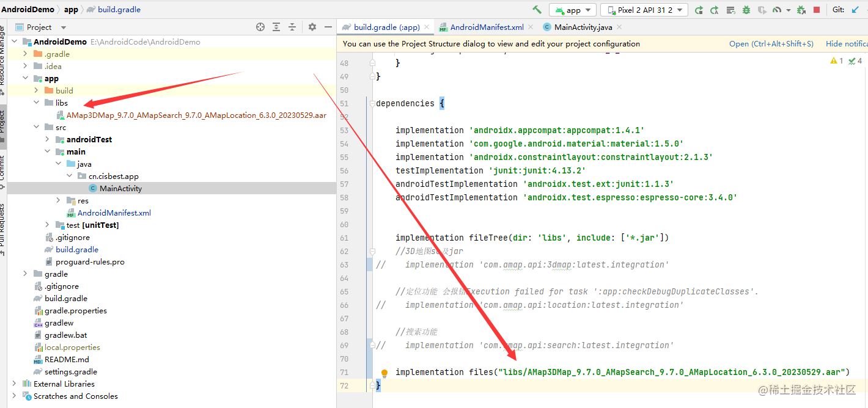Viewport: 868px width, 408px height.
Task: Click the Profile app gauge icon
Action: click(x=777, y=10)
